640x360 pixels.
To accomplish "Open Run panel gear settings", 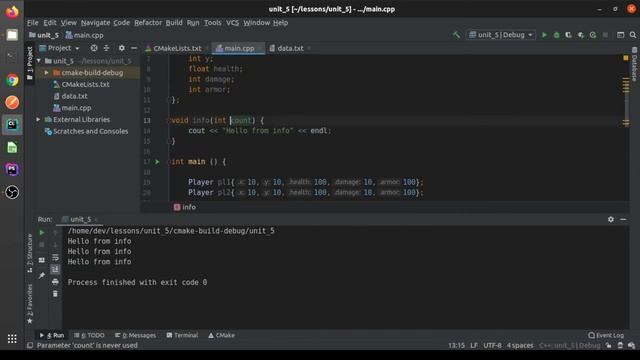I will coord(611,220).
